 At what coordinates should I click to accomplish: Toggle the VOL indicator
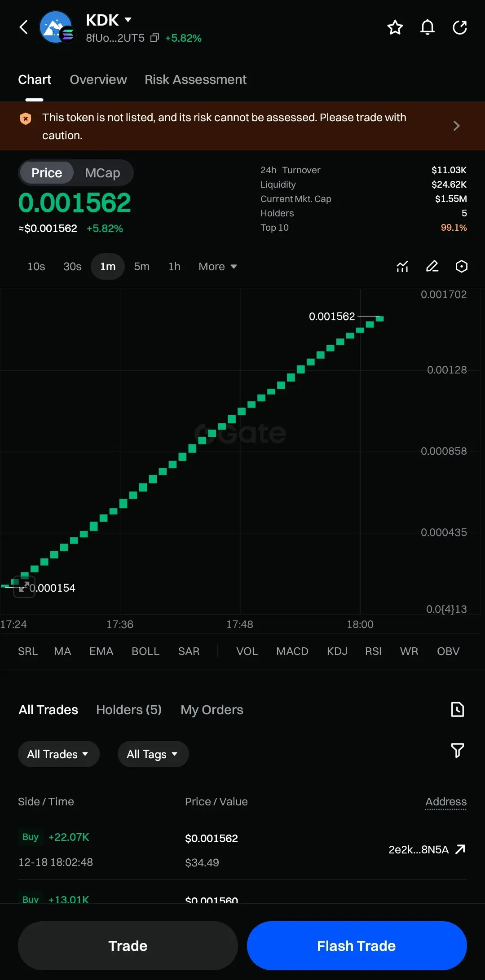tap(247, 651)
